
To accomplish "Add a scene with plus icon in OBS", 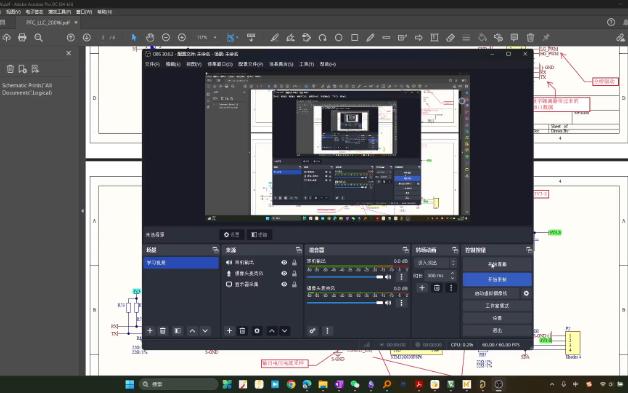I will (x=150, y=331).
